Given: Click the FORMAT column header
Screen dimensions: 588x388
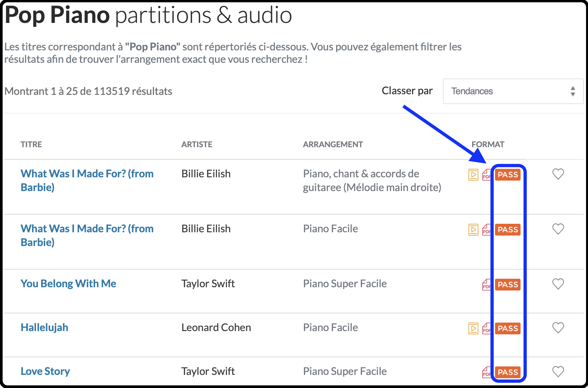Looking at the screenshot, I should tap(488, 144).
